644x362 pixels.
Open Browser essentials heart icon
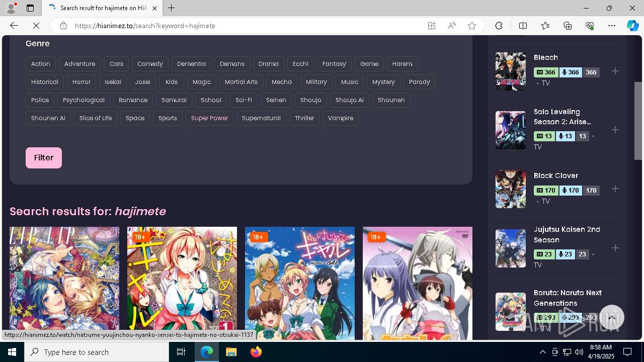[590, 26]
